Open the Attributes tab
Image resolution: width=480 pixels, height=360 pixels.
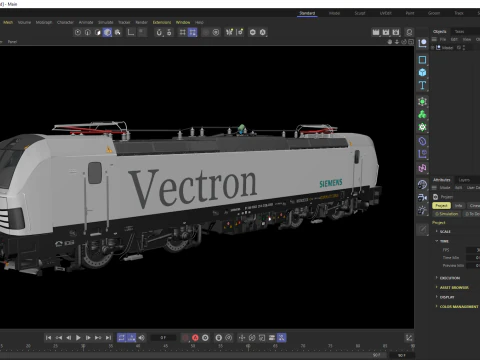pos(441,180)
